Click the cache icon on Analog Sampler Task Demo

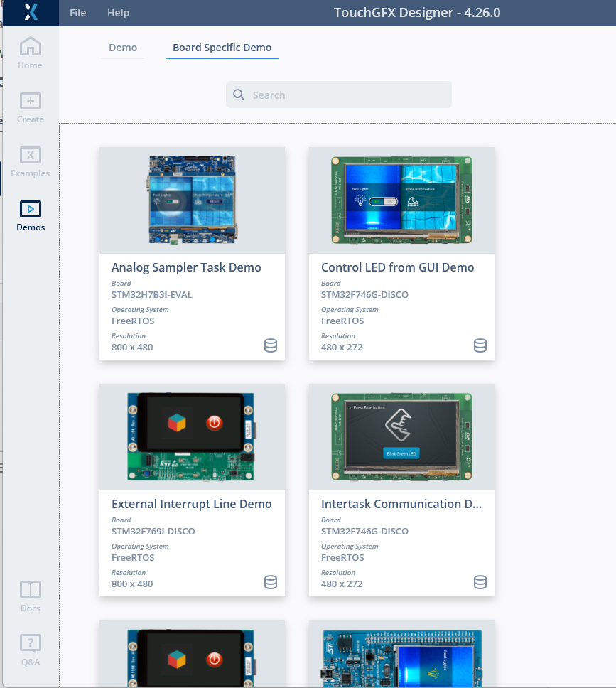point(271,346)
